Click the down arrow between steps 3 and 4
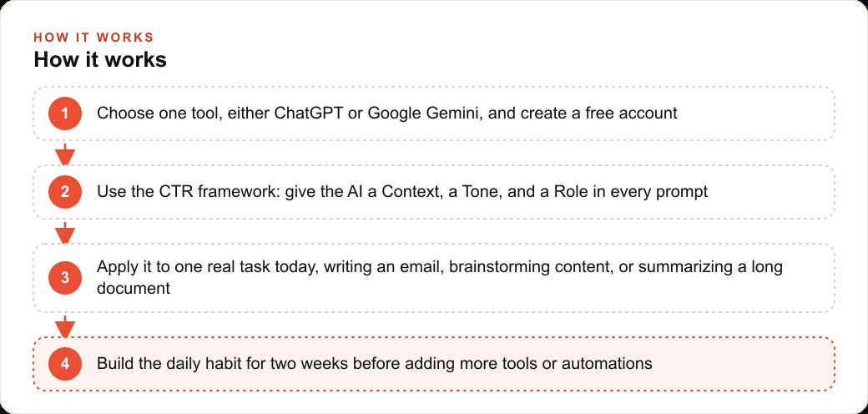Screen dimensions: 868x414 (x=65, y=326)
